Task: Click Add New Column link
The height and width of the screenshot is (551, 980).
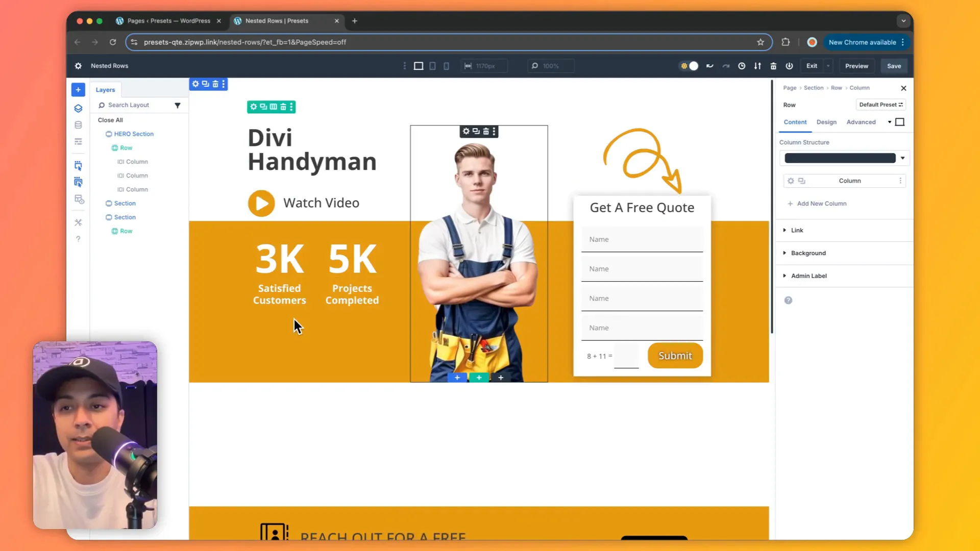Action: click(821, 204)
